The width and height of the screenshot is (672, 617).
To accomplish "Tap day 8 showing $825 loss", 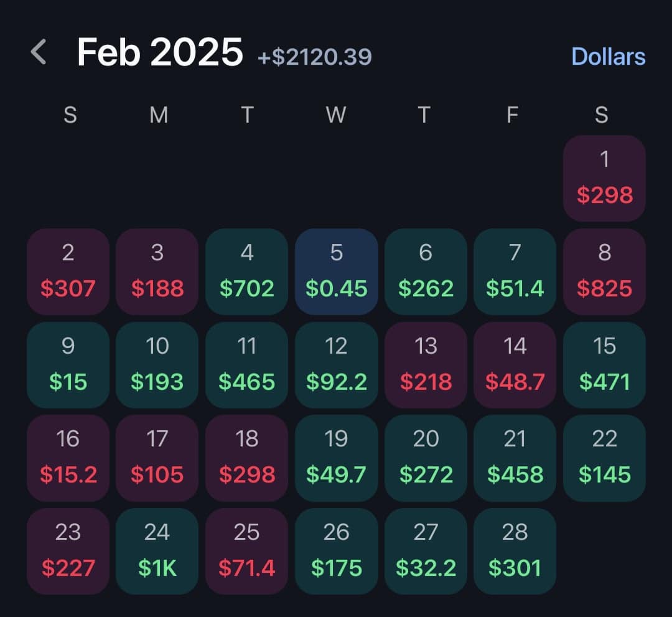I will (604, 271).
